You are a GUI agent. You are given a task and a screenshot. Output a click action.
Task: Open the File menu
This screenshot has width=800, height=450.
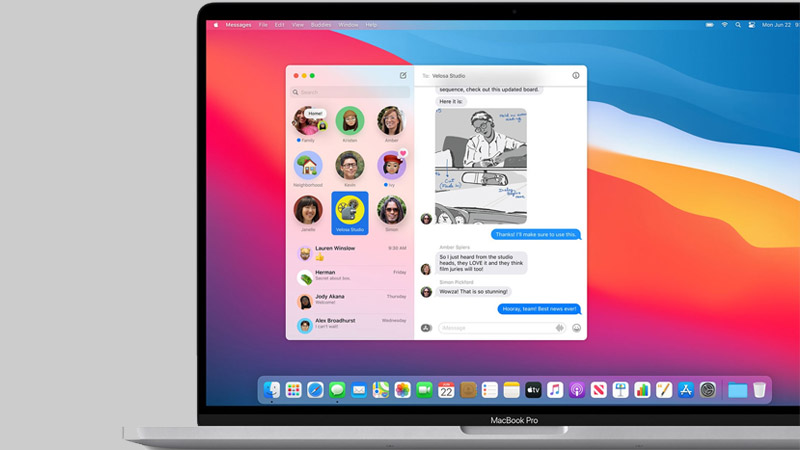(263, 25)
